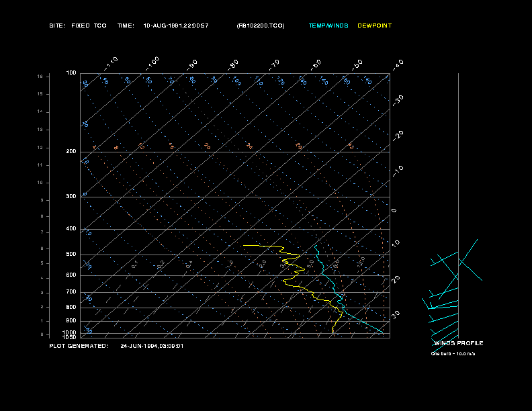Click the 1000 pressure level label

[x=70, y=332]
